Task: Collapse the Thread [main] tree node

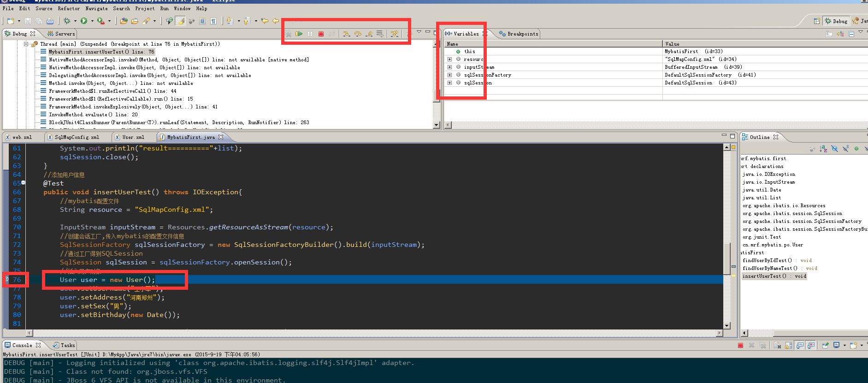Action: pyautogui.click(x=26, y=44)
